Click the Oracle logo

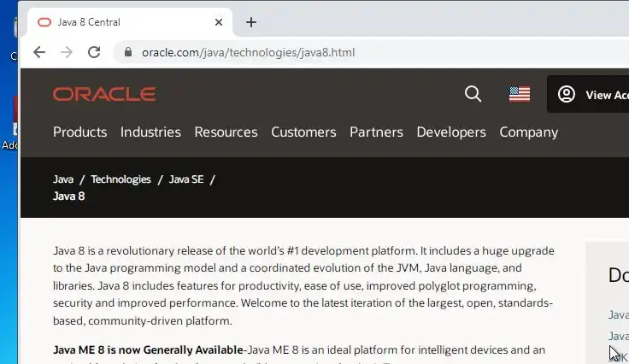click(x=104, y=94)
